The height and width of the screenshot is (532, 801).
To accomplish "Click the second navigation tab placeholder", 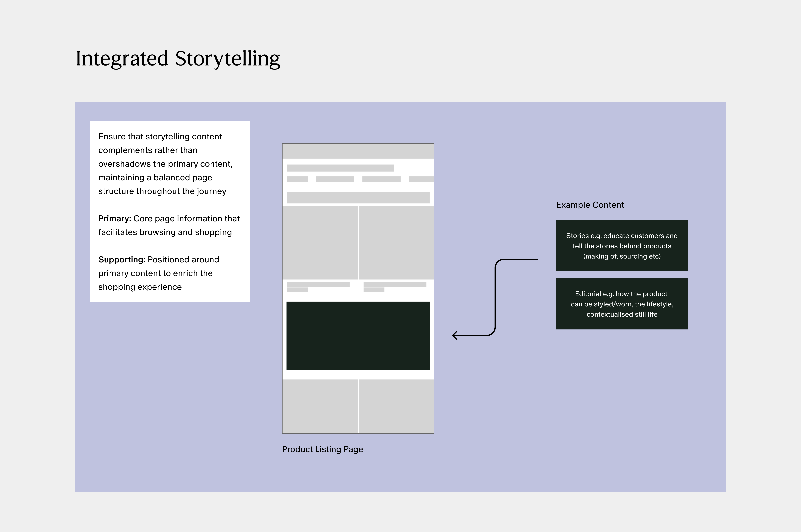I will pyautogui.click(x=335, y=179).
